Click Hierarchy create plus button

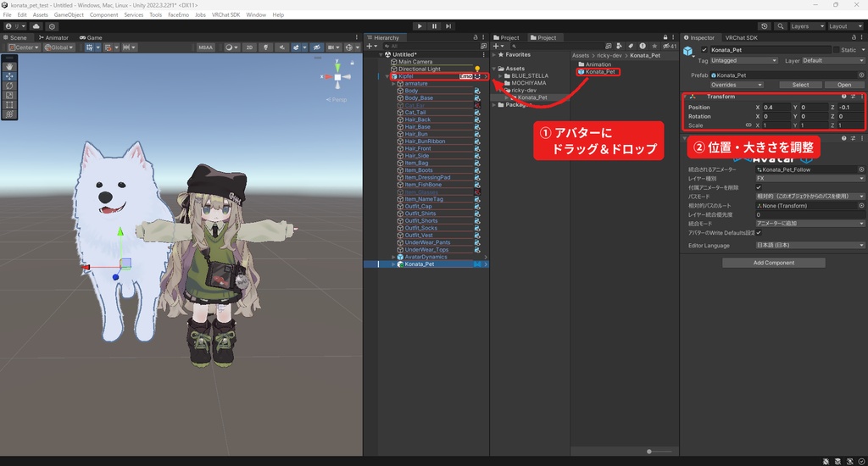[x=371, y=47]
